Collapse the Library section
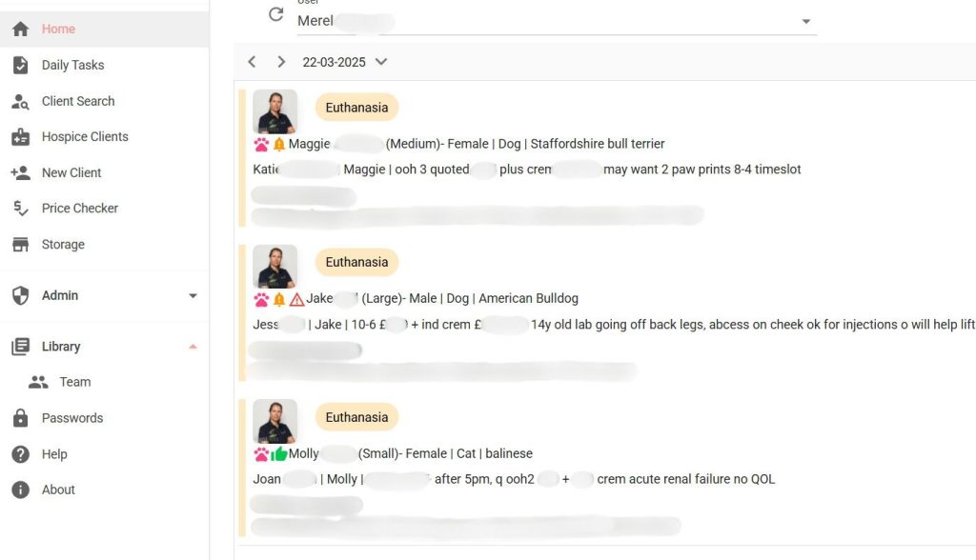Viewport: 976px width, 560px height. [x=193, y=347]
